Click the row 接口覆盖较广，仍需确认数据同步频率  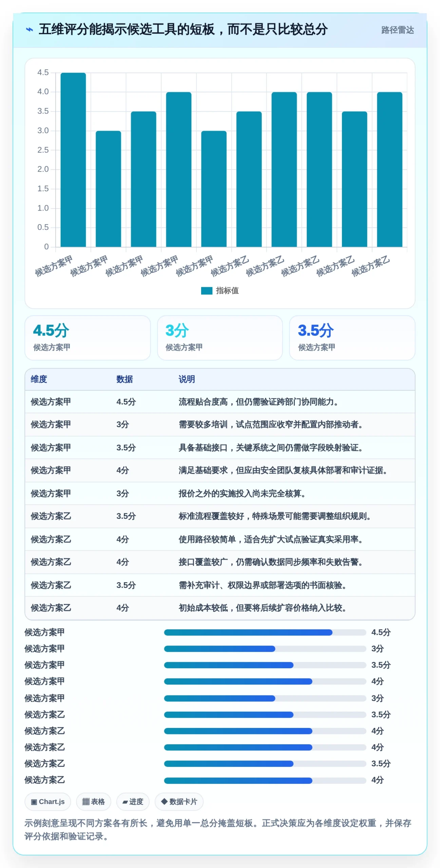220,562
